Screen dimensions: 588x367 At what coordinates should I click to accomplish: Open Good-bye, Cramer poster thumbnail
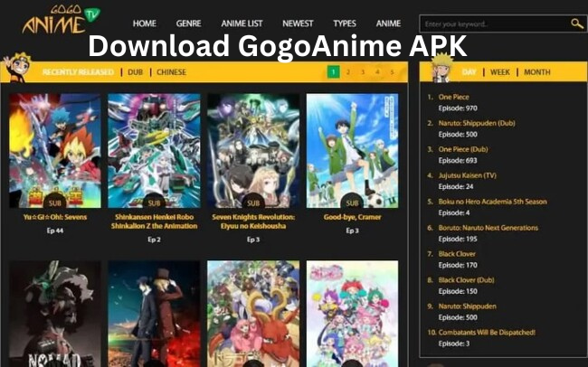point(352,151)
